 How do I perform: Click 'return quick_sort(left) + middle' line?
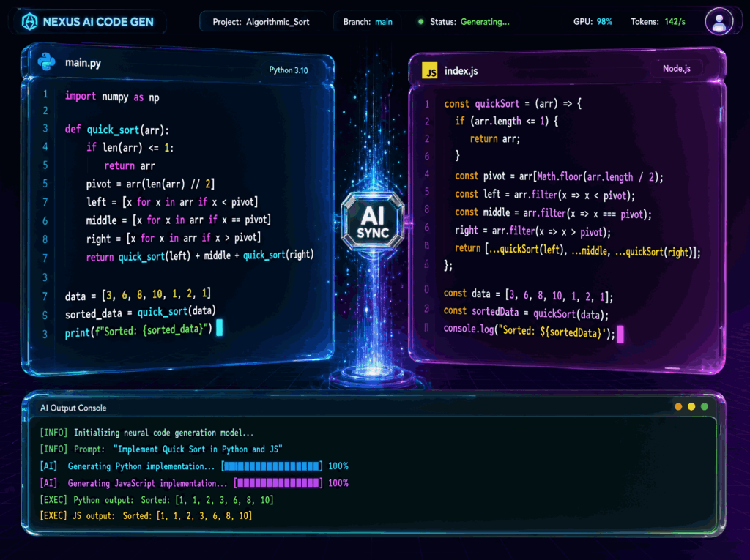[x=200, y=256]
